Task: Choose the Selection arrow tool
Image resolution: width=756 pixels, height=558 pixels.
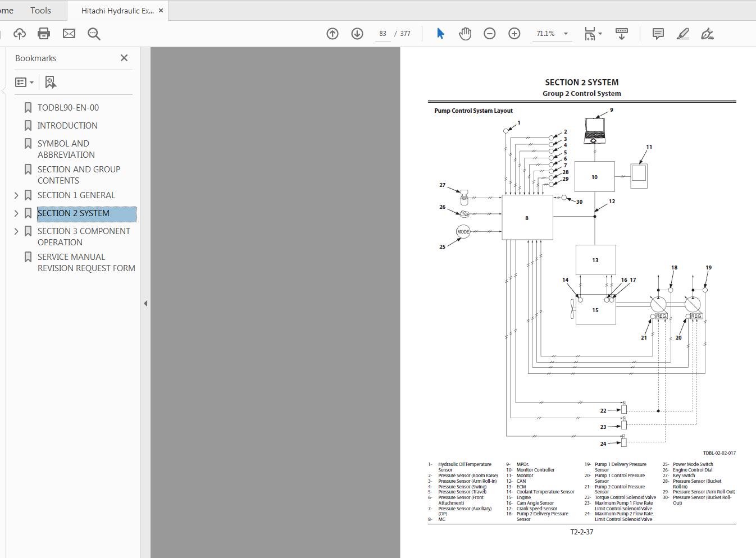Action: [440, 34]
